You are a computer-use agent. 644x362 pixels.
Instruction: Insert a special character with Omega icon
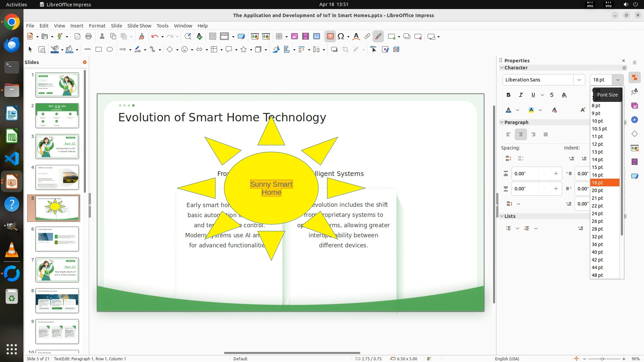(x=341, y=37)
